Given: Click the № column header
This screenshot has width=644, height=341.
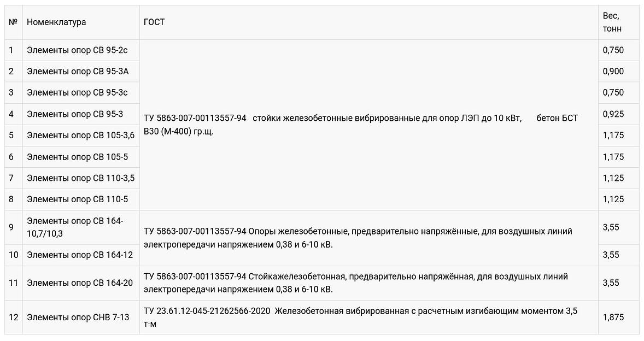Looking at the screenshot, I should (13, 22).
